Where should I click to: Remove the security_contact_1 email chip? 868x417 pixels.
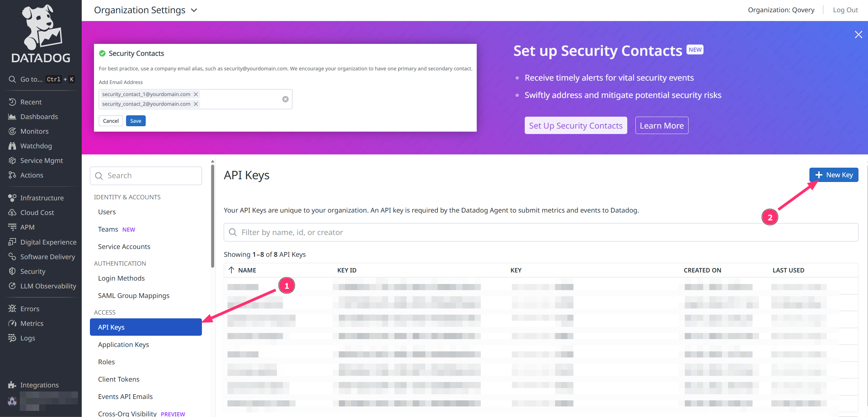coord(195,94)
